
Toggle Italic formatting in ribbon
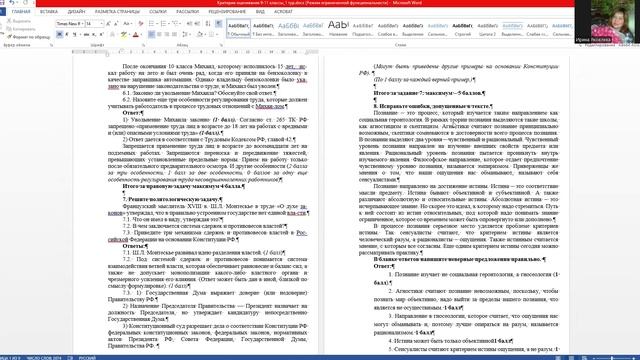point(67,34)
